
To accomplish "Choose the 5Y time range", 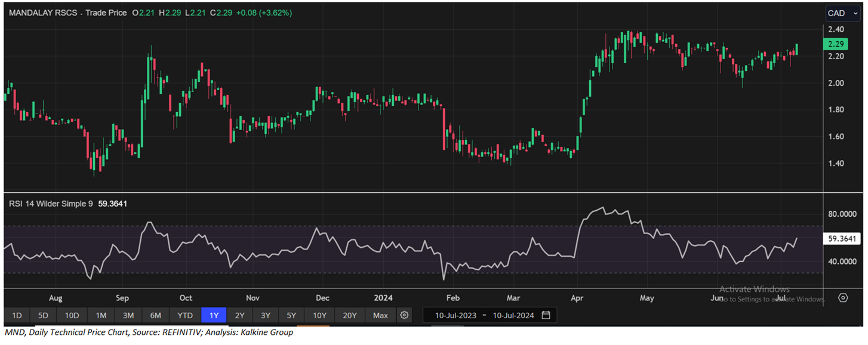I will (291, 315).
